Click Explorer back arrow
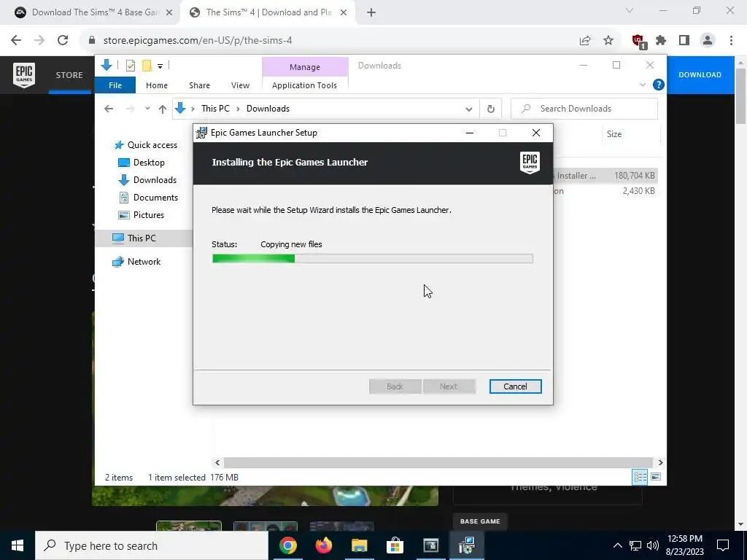Image resolution: width=747 pixels, height=560 pixels. point(109,109)
